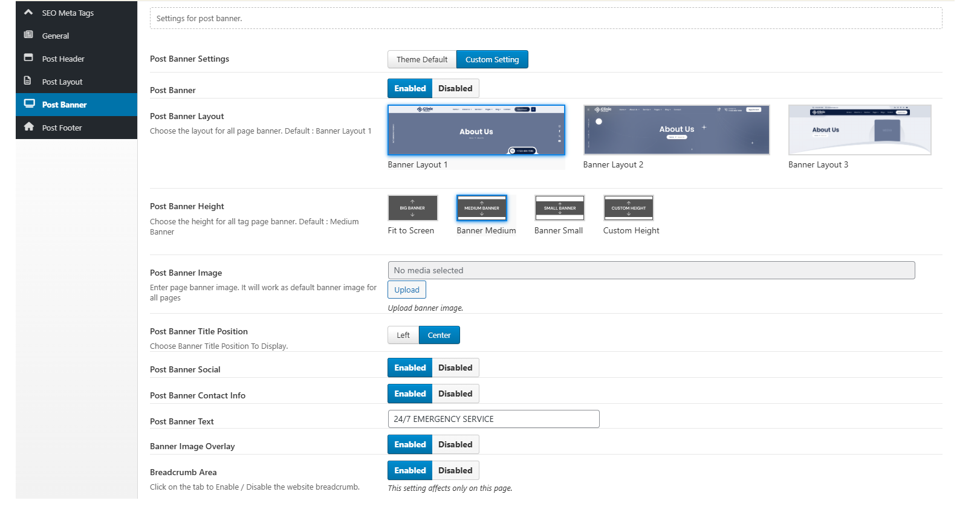Click the General sidebar icon
This screenshot has height=509, width=980.
pyautogui.click(x=28, y=35)
